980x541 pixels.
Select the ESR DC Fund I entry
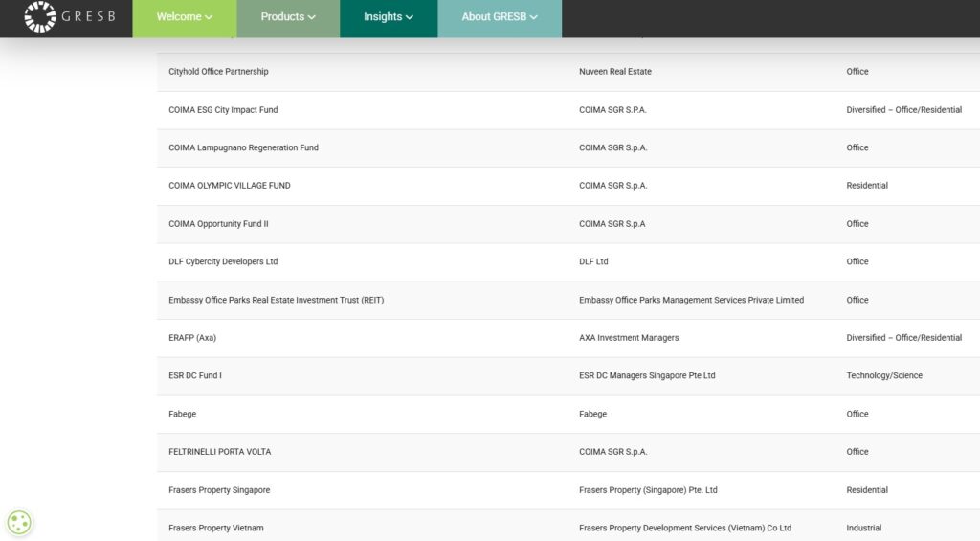[195, 375]
